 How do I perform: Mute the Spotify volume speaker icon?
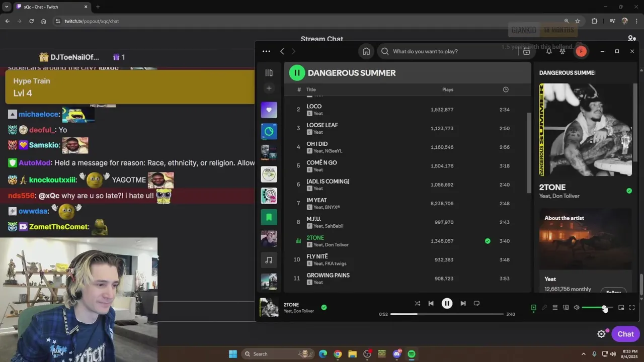577,308
